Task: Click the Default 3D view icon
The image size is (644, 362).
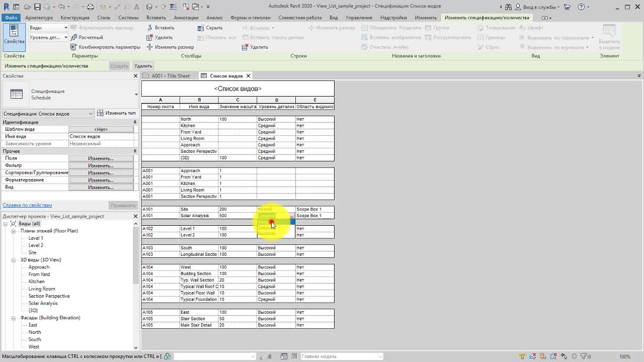Action: point(149,7)
